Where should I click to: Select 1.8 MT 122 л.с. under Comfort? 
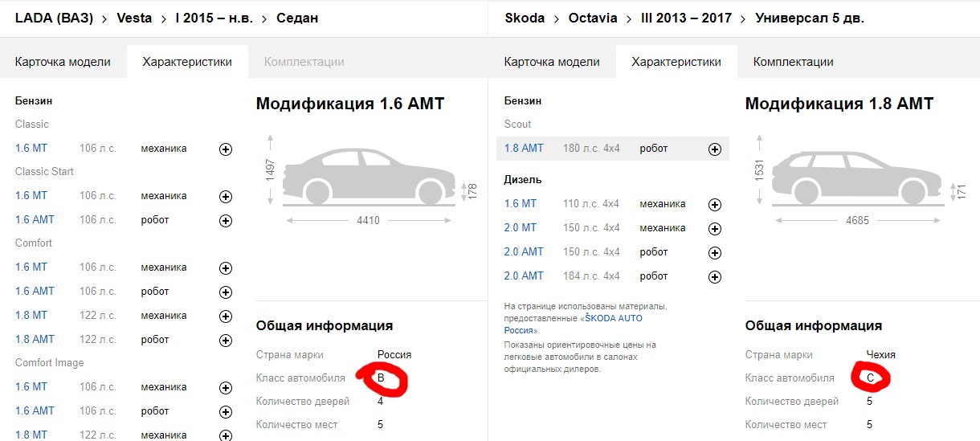coord(31,315)
